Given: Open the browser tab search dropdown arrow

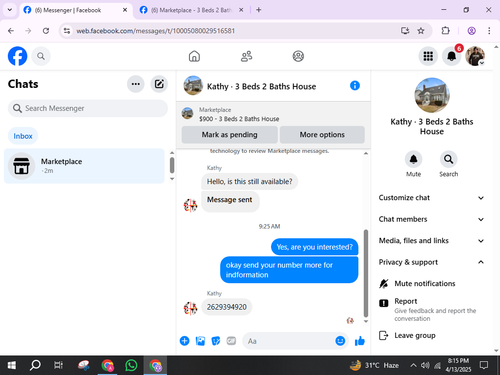Looking at the screenshot, I should tap(10, 10).
